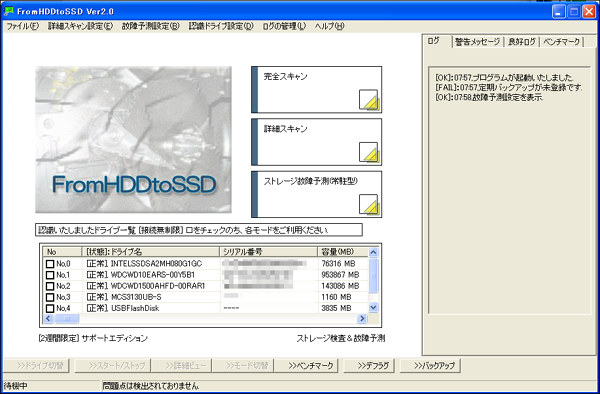Open the 認識ドライブ設定(D) menu
This screenshot has width=600, height=394.
point(221,26)
